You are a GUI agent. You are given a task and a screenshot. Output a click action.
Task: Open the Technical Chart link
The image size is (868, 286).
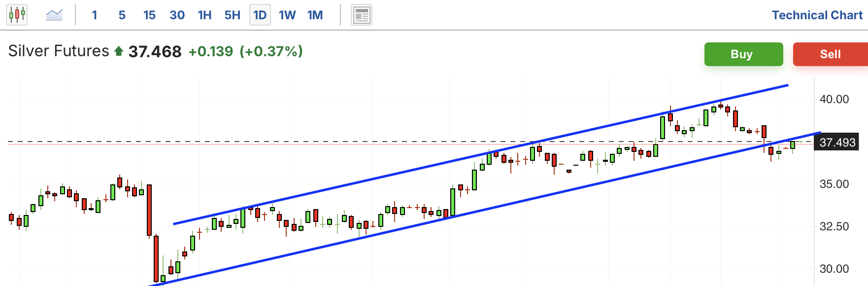pos(817,15)
